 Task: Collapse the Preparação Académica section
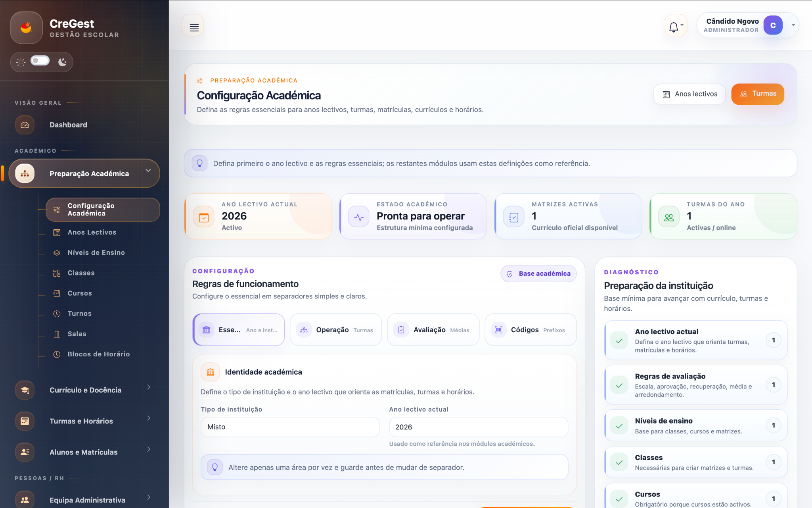point(148,171)
